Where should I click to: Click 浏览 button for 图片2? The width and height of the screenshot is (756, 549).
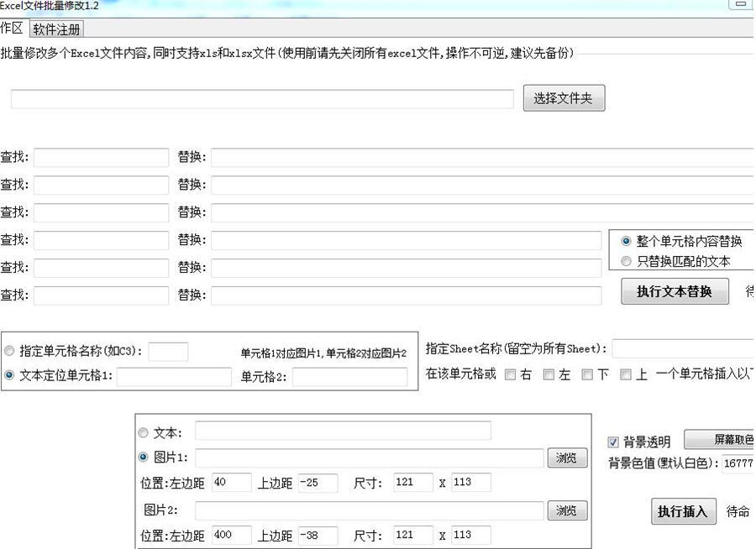coord(567,510)
